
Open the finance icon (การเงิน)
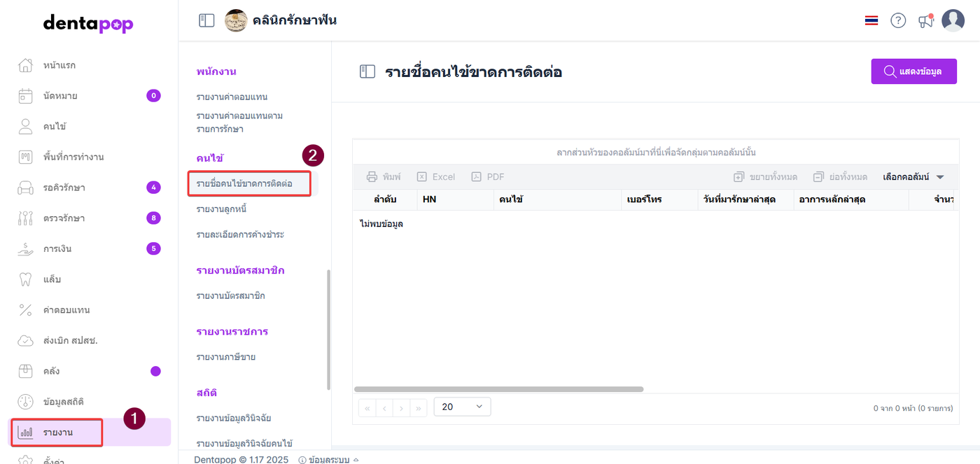pos(25,248)
